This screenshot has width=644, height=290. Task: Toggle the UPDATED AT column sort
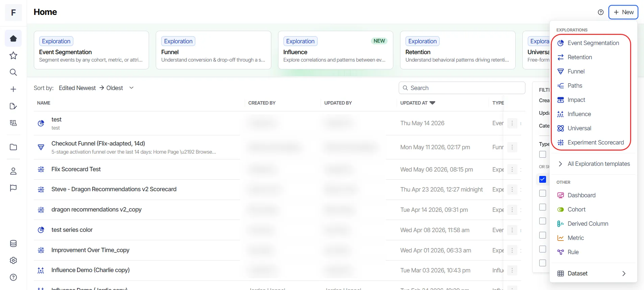coord(418,103)
